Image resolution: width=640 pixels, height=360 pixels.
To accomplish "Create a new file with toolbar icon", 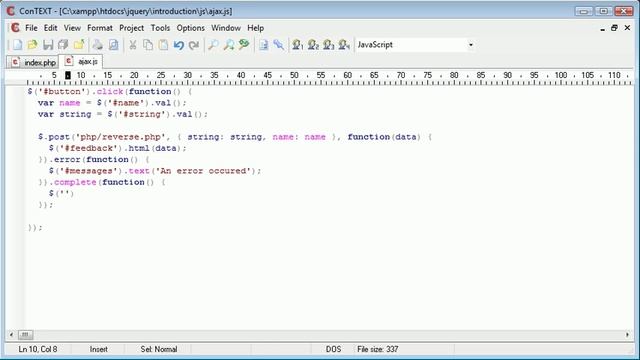I will point(18,45).
